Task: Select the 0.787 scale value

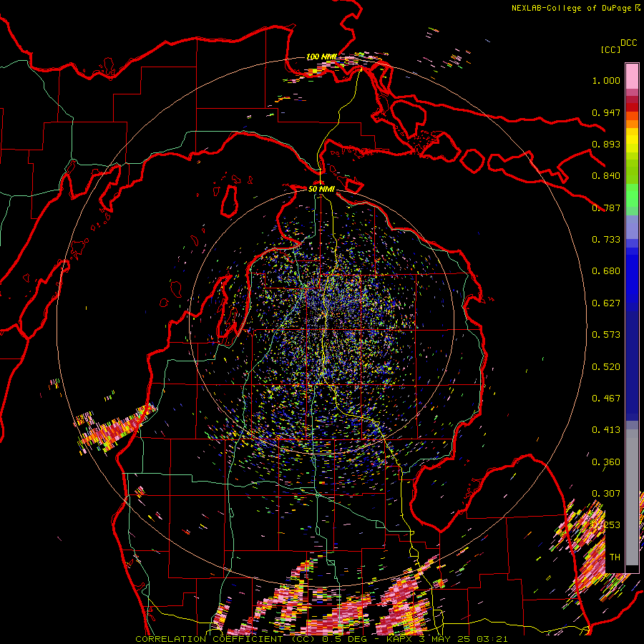Action: click(606, 208)
